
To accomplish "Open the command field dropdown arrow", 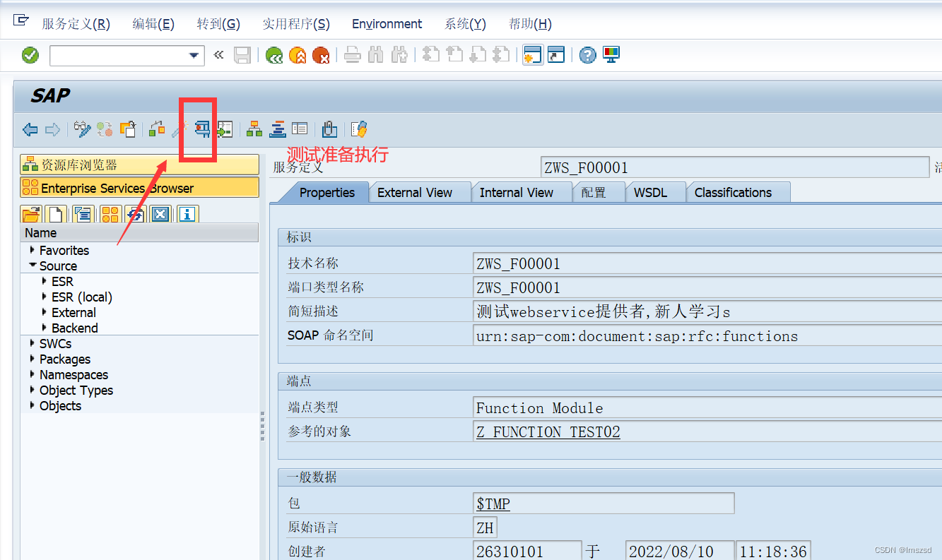I will coord(194,55).
